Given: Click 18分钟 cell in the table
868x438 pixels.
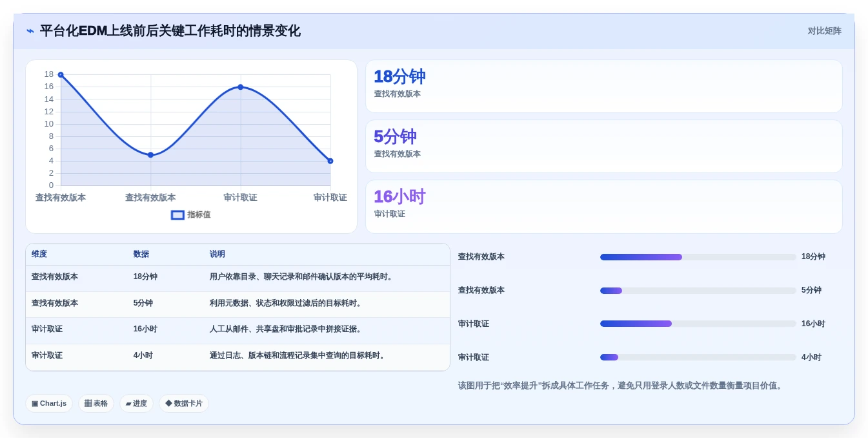Looking at the screenshot, I should pyautogui.click(x=145, y=277).
